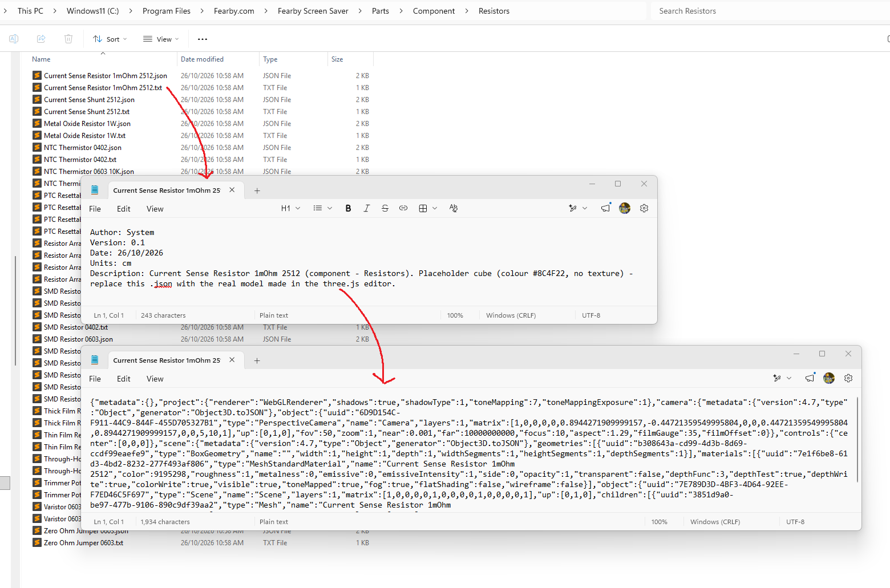The image size is (890, 588).
Task: Clear formatting in the TXT description Notepad
Action: click(454, 208)
